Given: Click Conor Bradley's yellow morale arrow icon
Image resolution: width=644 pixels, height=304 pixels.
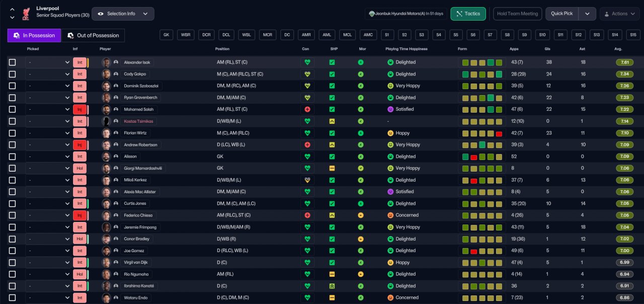Looking at the screenshot, I should 361,239.
